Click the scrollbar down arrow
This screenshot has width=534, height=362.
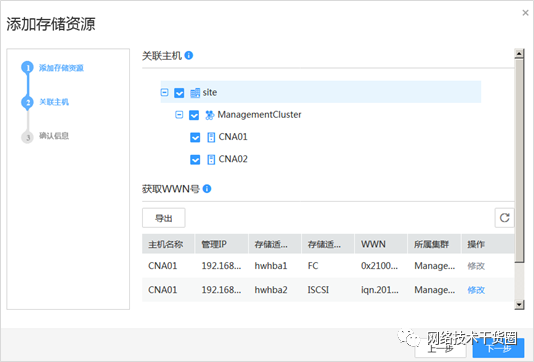click(519, 304)
